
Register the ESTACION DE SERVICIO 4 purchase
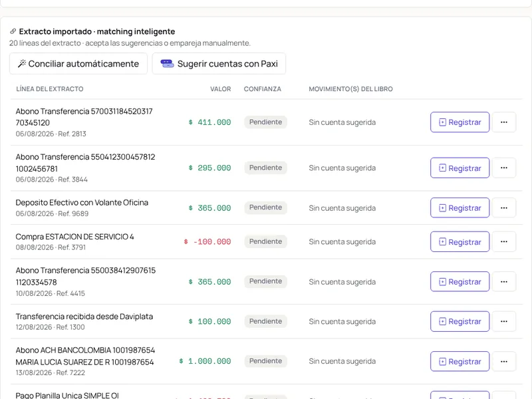[x=460, y=241]
